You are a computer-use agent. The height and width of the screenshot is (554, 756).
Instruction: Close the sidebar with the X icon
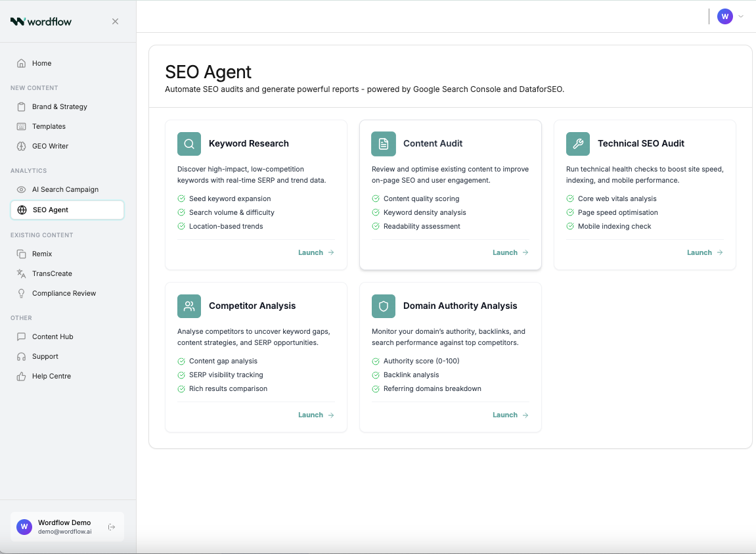click(115, 21)
